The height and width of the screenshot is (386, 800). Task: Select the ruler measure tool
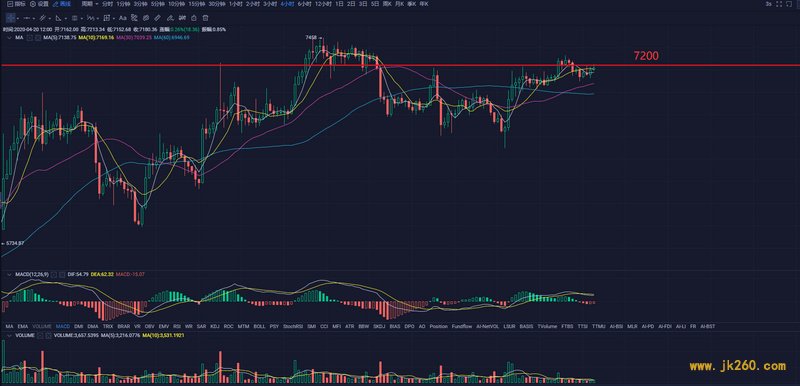click(x=157, y=18)
